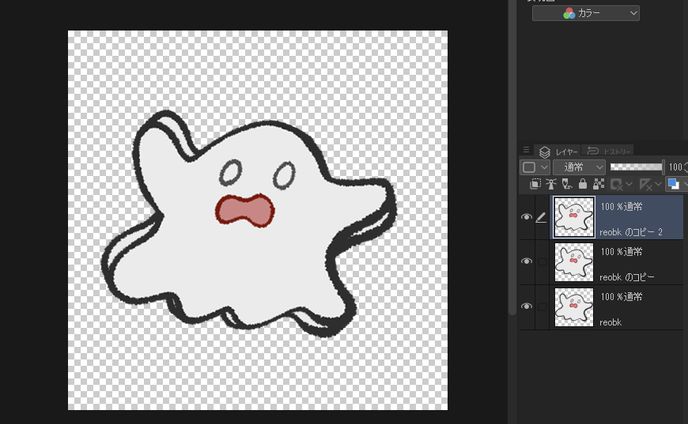This screenshot has height=424, width=688.
Task: Click the ruler visibility range icon
Action: coord(645,184)
